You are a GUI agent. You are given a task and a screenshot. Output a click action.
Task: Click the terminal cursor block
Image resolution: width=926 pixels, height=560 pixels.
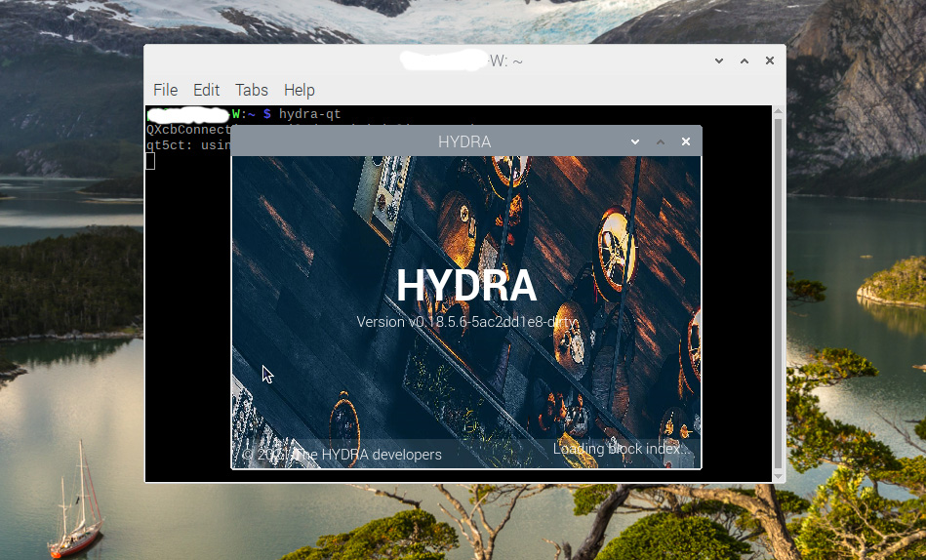tap(150, 160)
